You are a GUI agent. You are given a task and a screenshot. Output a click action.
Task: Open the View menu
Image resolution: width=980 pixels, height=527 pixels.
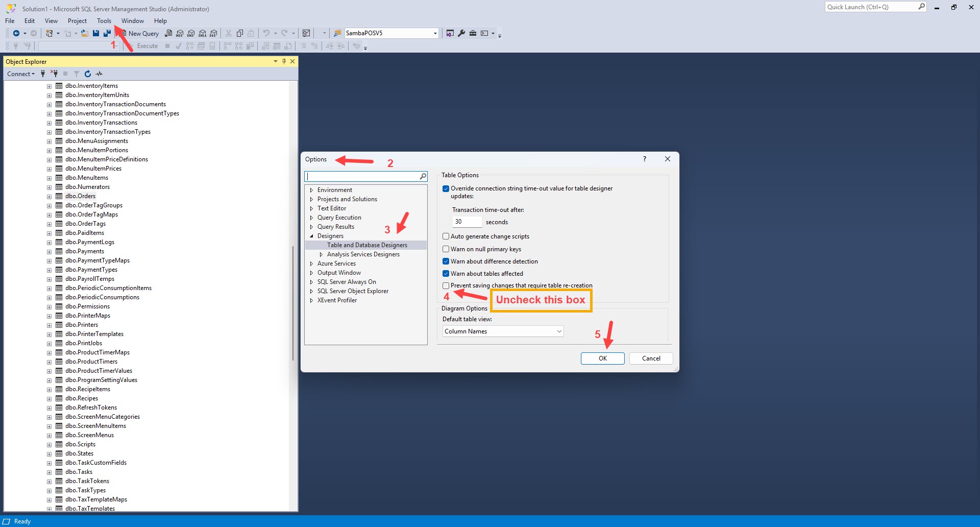[51, 21]
